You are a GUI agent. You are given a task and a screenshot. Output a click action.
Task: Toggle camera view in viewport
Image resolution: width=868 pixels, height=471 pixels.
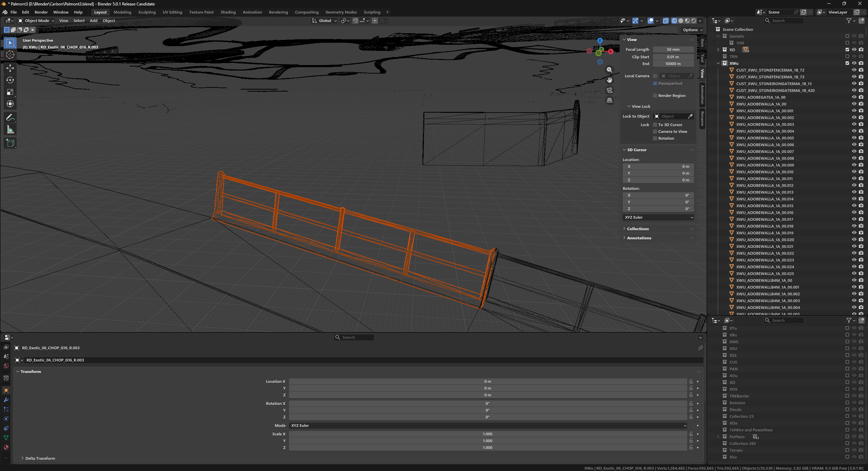pyautogui.click(x=610, y=90)
